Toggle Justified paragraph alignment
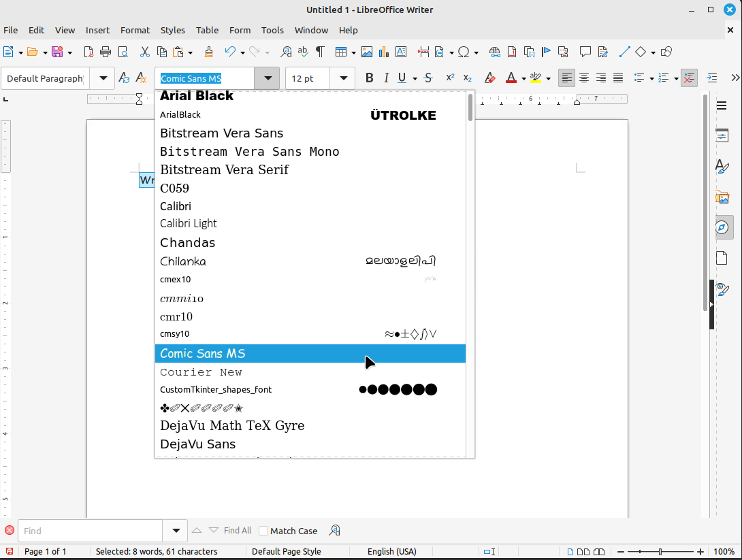The image size is (742, 560). [x=618, y=78]
